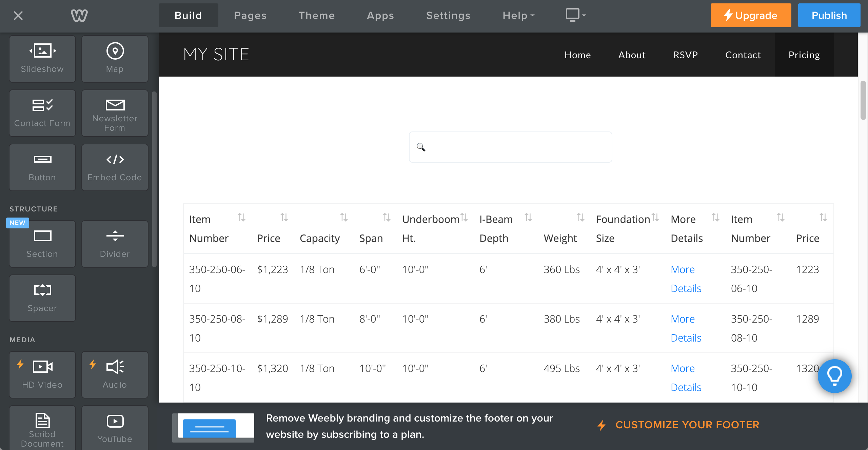This screenshot has width=868, height=450.
Task: Open the help lightbulb button
Action: coord(834,376)
